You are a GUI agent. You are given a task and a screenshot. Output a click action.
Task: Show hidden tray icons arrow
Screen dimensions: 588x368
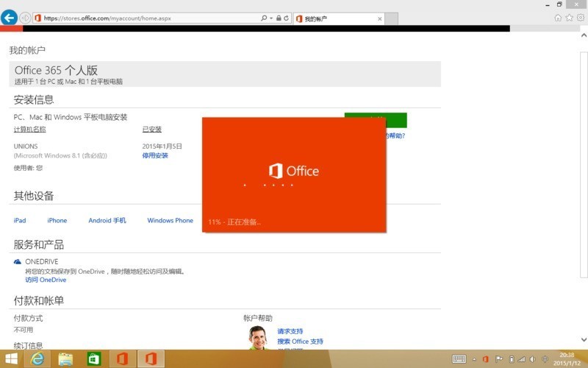pos(474,359)
